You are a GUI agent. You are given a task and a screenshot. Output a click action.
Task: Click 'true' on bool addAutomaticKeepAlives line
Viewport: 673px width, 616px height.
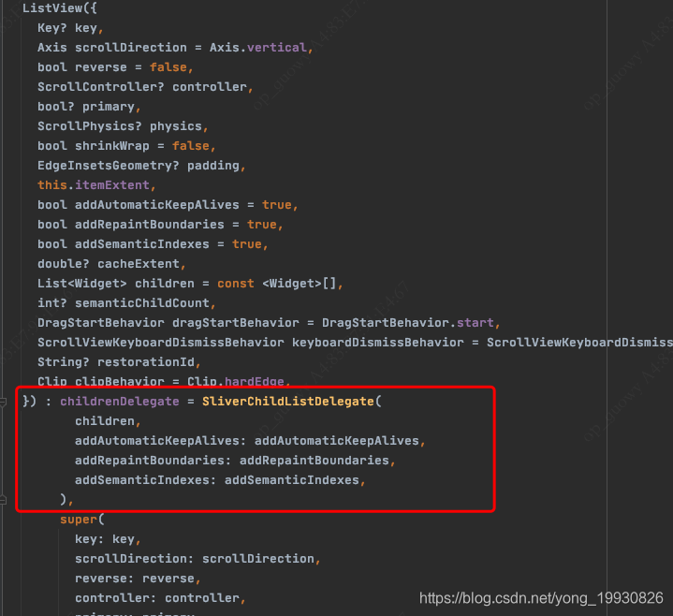click(x=277, y=205)
